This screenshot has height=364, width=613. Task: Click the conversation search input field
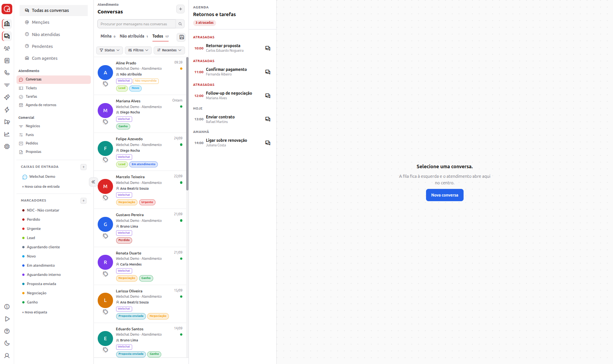point(136,24)
